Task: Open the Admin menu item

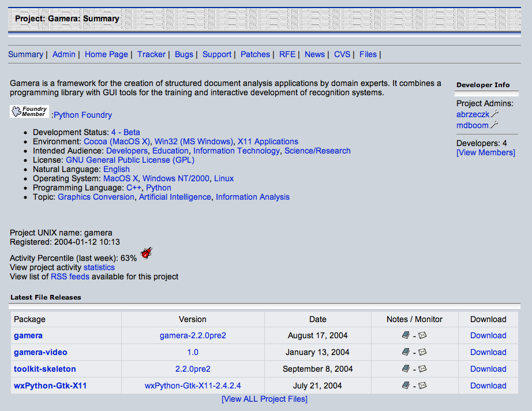Action: click(64, 54)
